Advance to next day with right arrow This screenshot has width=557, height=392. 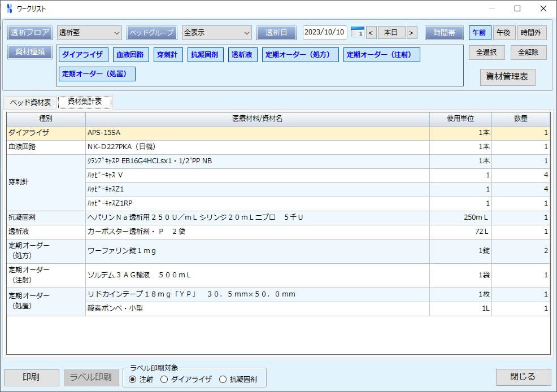click(x=412, y=33)
